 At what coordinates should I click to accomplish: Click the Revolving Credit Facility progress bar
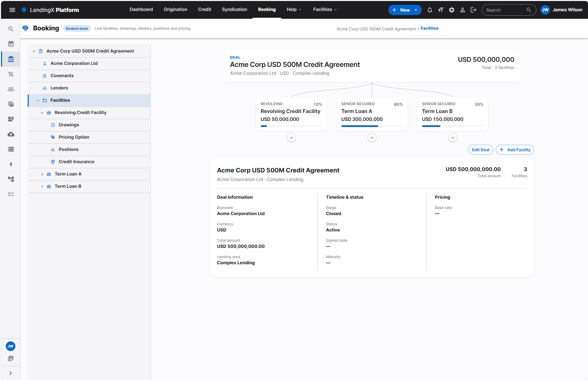tap(291, 126)
